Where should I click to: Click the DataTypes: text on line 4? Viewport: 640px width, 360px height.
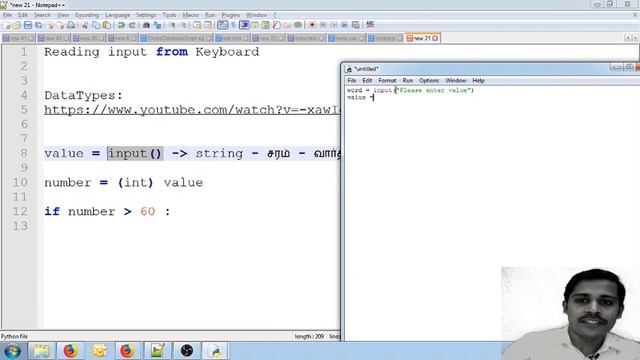coord(83,96)
